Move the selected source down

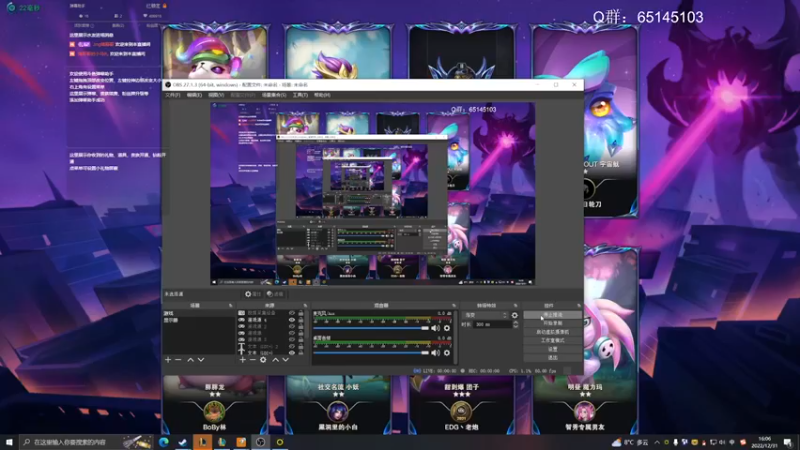coord(286,360)
